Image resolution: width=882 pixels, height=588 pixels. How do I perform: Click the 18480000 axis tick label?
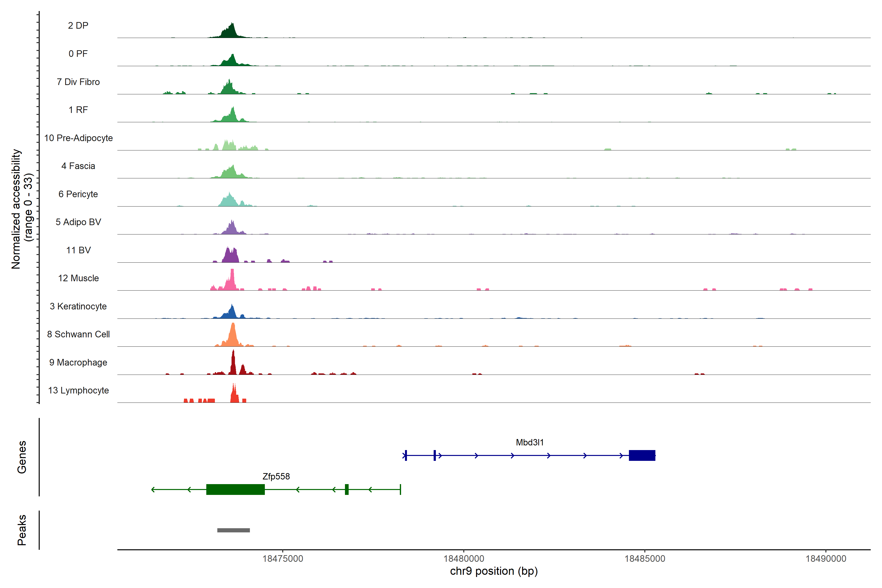[464, 558]
